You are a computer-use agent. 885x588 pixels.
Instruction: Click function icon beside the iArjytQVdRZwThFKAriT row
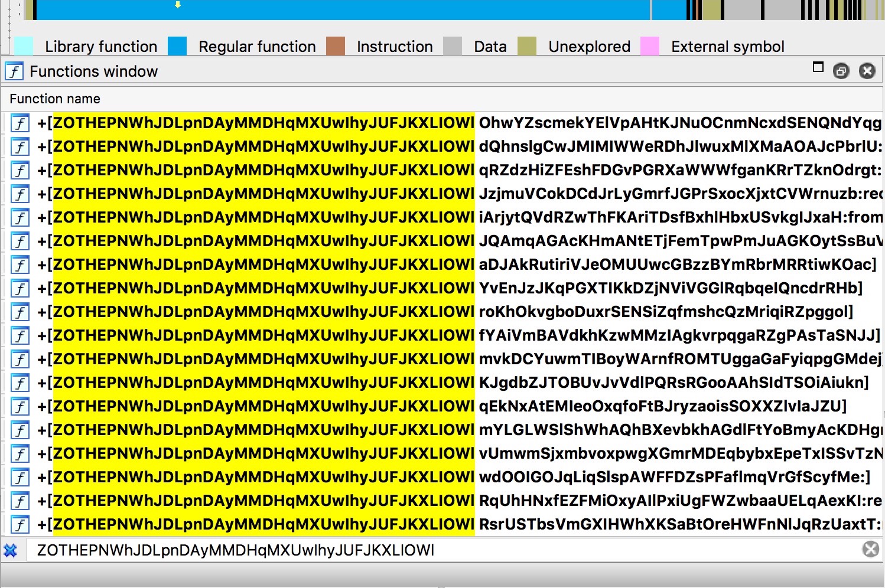(21, 217)
